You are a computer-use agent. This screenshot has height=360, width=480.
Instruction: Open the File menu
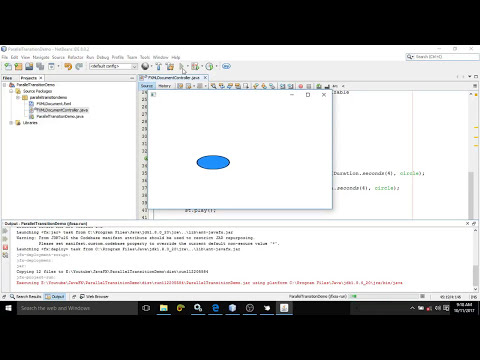coord(5,57)
